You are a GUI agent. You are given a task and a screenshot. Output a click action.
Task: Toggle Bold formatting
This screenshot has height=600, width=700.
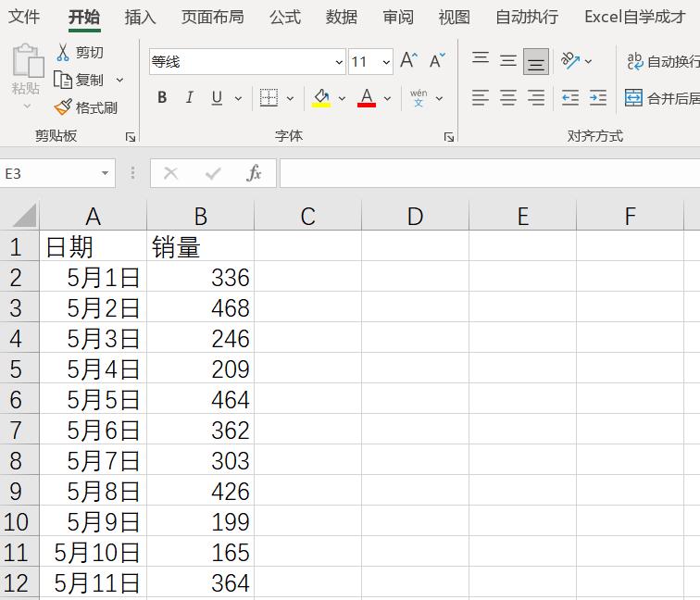point(163,97)
